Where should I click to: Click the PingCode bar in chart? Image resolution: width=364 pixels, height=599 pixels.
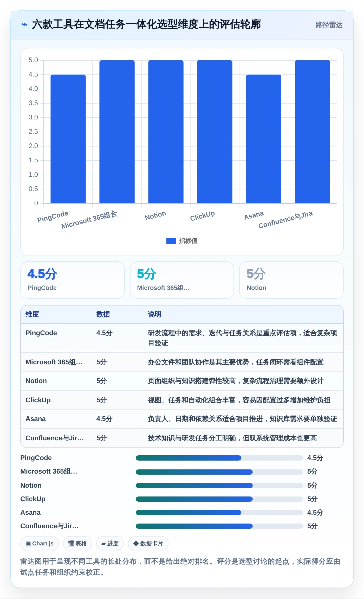click(68, 139)
